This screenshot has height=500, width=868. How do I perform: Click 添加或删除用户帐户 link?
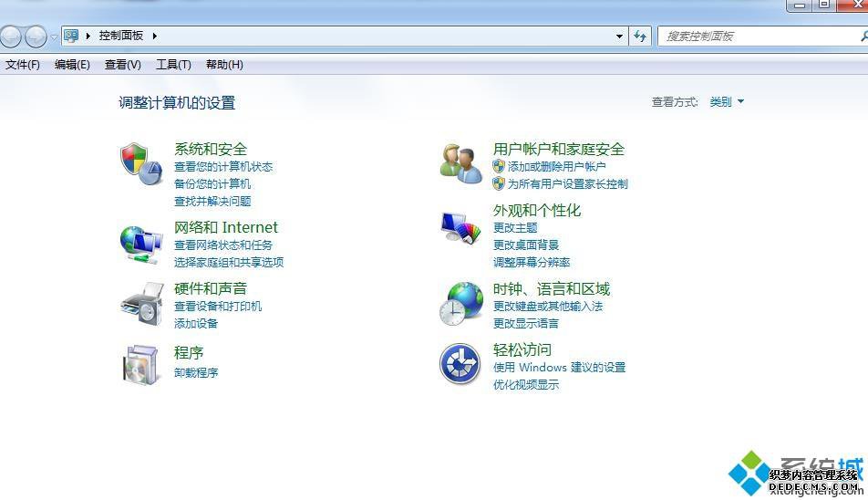(x=556, y=167)
